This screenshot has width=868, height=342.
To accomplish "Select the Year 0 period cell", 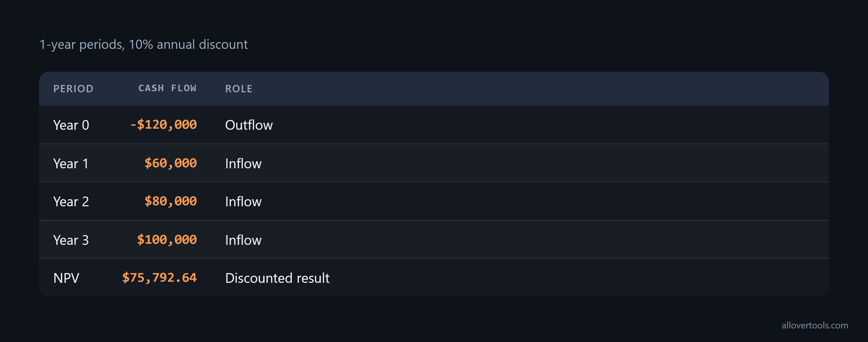I will [71, 125].
